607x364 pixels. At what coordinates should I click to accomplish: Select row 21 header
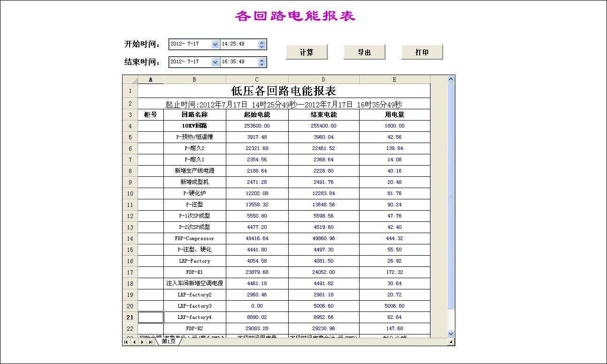coord(130,317)
